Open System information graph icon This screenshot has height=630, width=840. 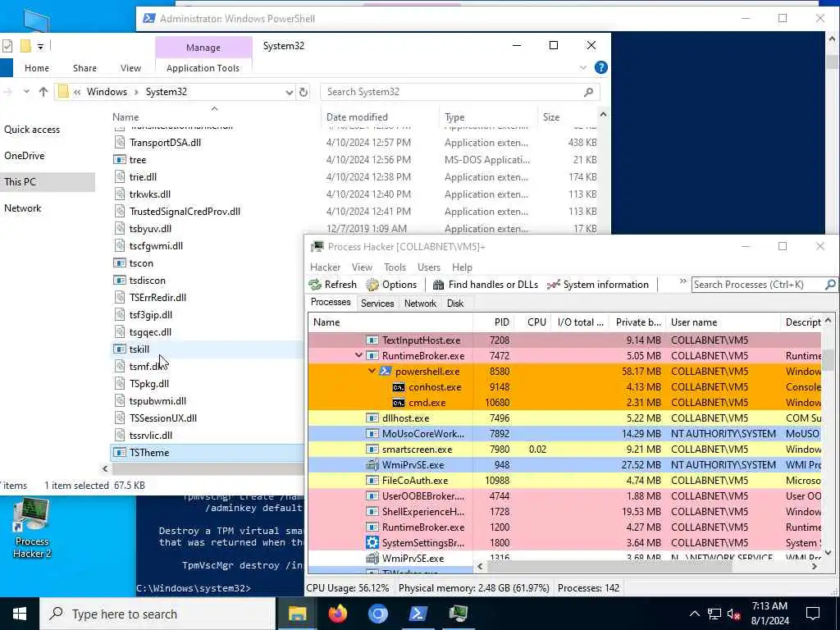coord(554,285)
